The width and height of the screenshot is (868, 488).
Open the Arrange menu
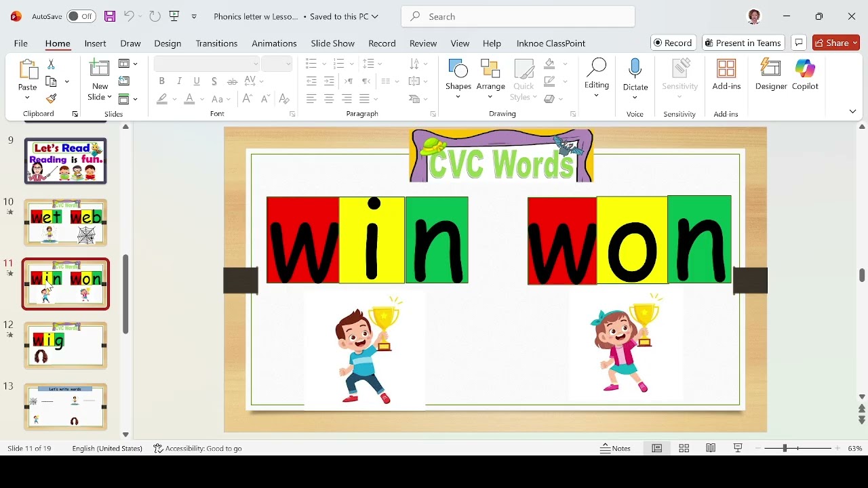pos(490,79)
